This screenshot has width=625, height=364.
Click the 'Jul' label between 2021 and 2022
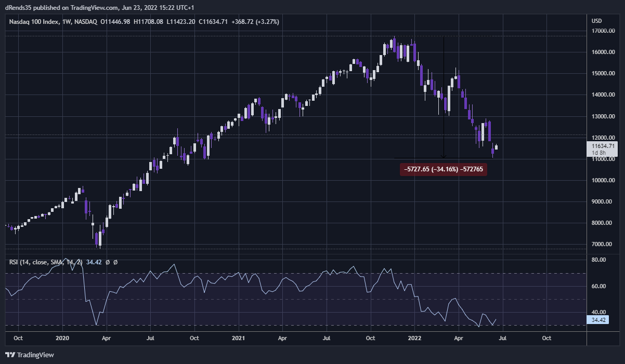pos(327,338)
